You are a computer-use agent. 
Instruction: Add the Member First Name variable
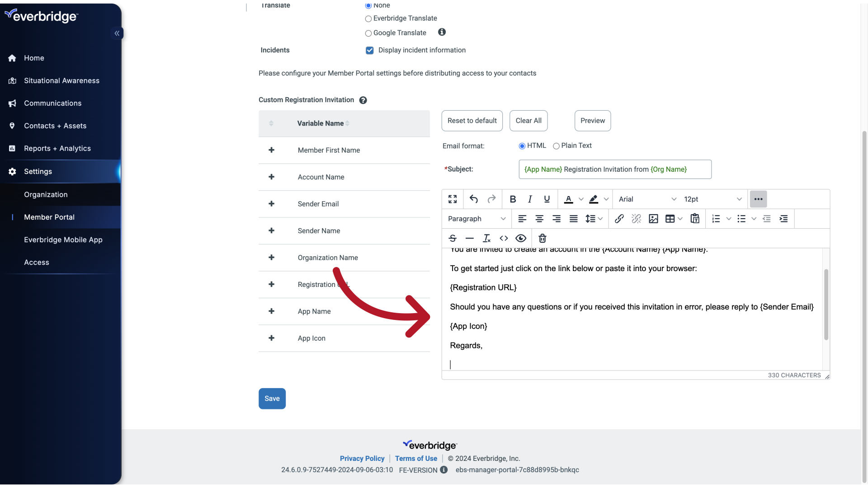tap(272, 150)
